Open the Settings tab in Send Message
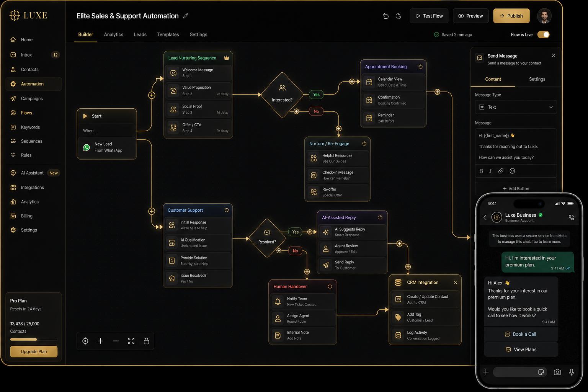The height and width of the screenshot is (392, 588). click(537, 79)
